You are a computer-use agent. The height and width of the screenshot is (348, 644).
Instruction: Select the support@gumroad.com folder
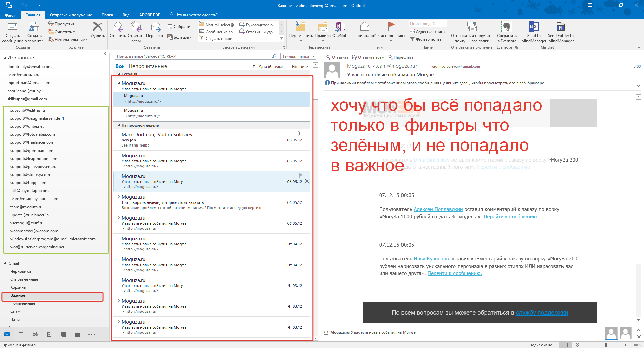point(32,151)
